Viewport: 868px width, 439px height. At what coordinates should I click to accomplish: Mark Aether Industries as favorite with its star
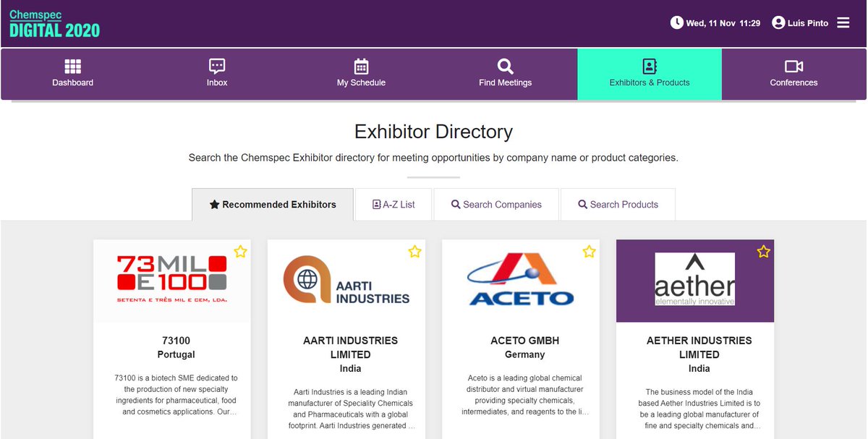(x=763, y=252)
